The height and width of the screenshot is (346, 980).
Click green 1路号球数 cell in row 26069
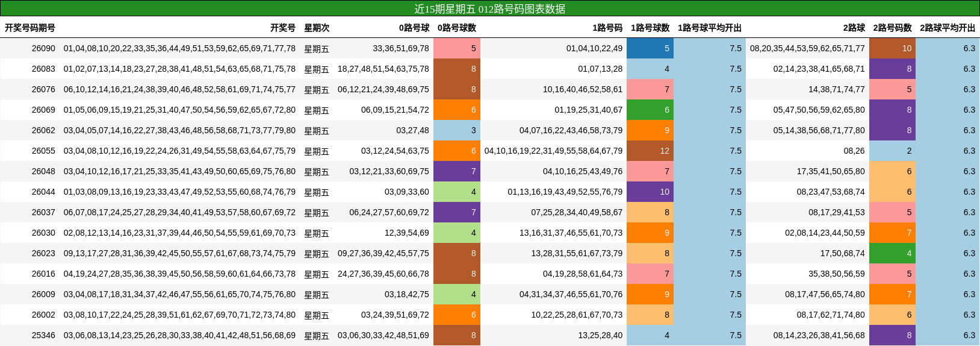coord(650,110)
